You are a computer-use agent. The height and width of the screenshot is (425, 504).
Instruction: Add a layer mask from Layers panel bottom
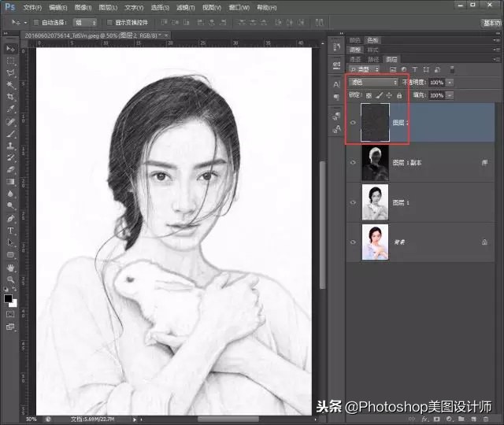436,419
